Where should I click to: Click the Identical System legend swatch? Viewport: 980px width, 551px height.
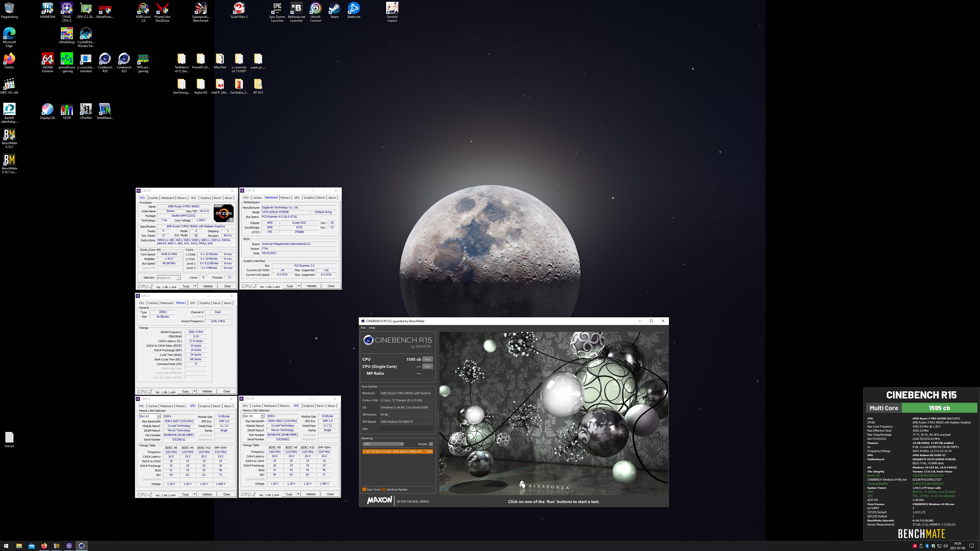[x=384, y=490]
